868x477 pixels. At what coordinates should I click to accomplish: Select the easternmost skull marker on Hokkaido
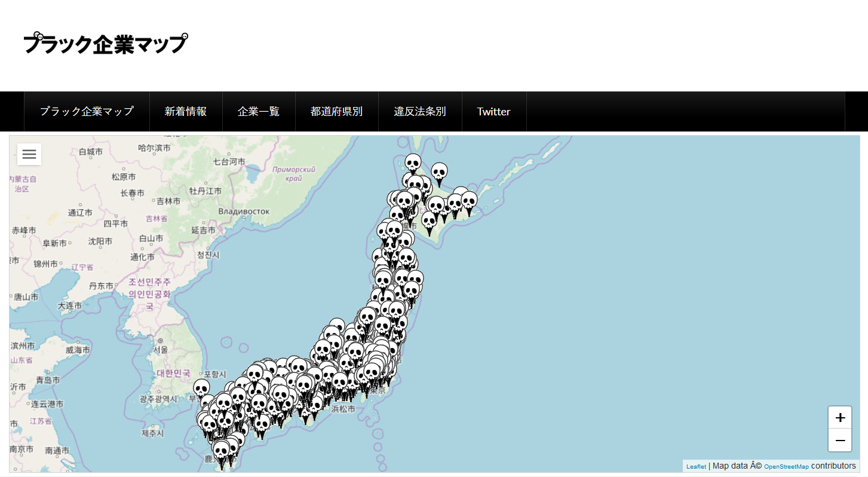[469, 201]
